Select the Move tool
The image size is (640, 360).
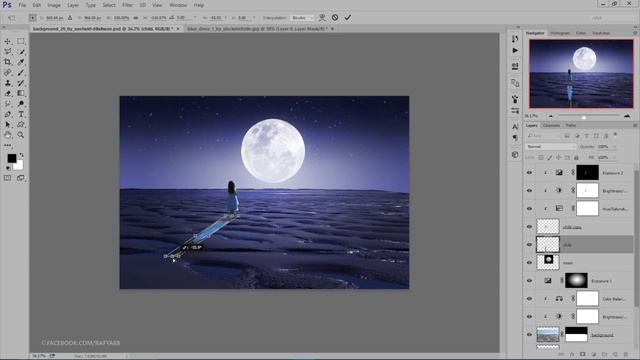point(8,41)
